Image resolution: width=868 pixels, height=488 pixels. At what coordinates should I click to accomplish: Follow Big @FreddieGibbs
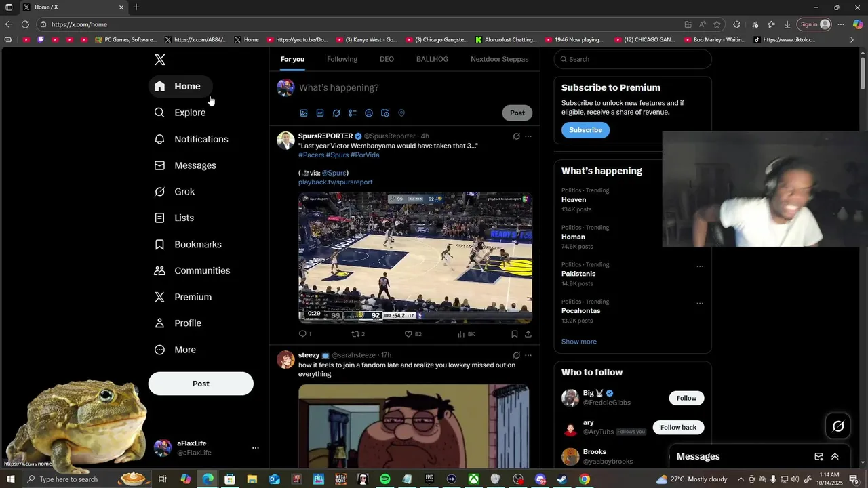686,398
